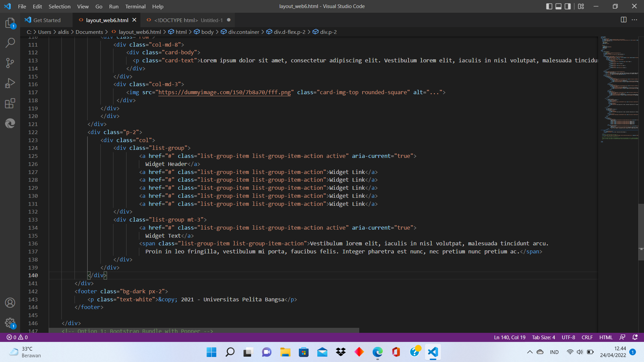Open the Run and Debug view
This screenshot has width=644, height=362.
click(10, 83)
